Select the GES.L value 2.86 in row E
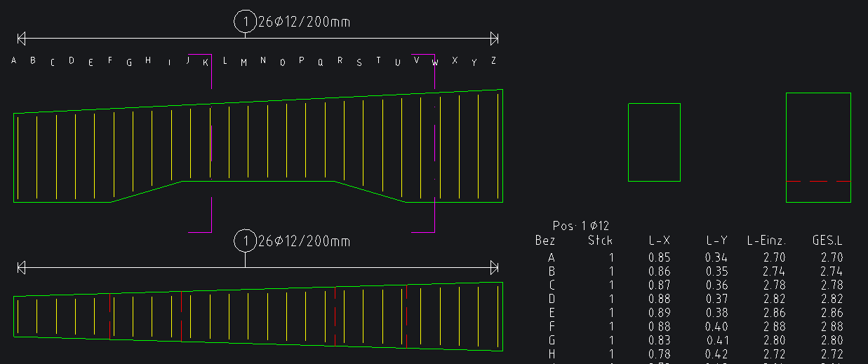 [x=831, y=312]
